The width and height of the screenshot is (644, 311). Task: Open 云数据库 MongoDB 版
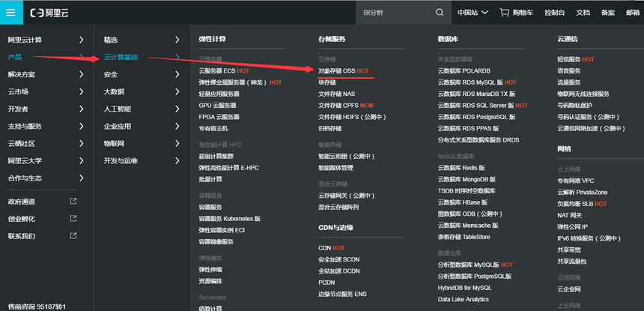[x=467, y=179]
